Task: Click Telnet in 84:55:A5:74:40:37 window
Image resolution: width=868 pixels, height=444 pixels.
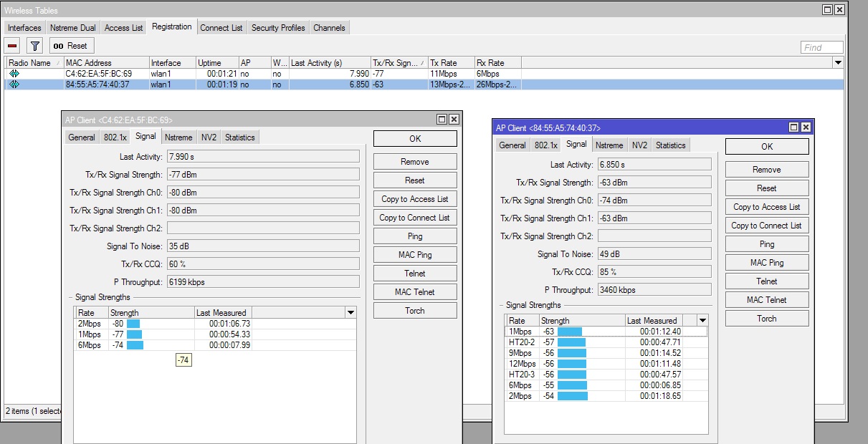Action: (x=767, y=281)
